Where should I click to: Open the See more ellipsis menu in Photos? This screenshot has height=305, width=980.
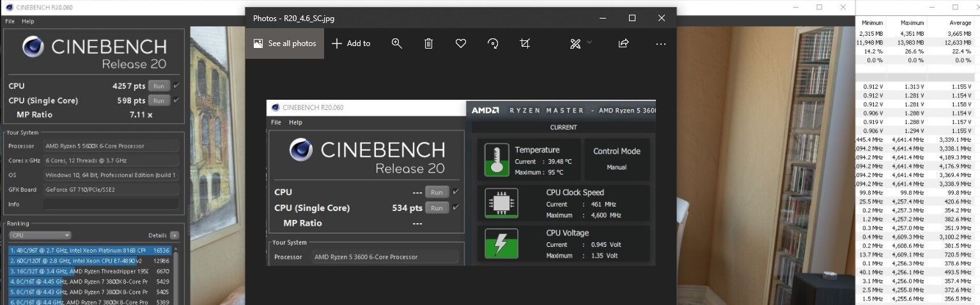pos(661,43)
